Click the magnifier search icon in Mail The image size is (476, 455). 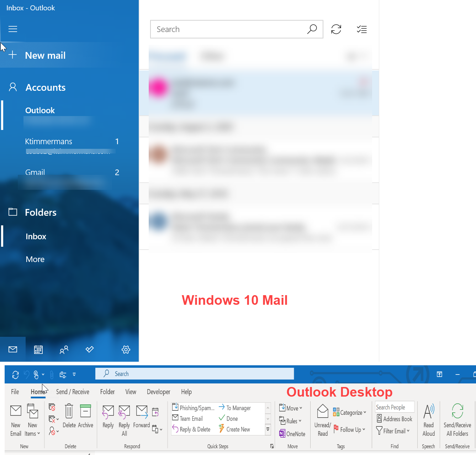coord(312,29)
